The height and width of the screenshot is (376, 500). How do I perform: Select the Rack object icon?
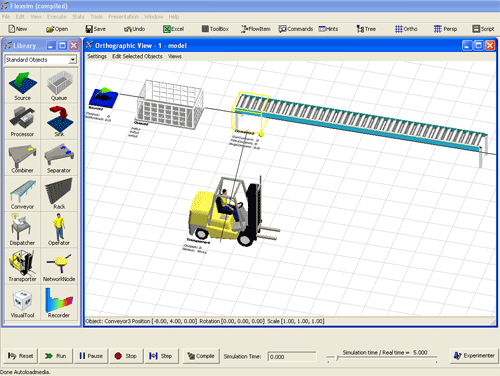(x=59, y=194)
